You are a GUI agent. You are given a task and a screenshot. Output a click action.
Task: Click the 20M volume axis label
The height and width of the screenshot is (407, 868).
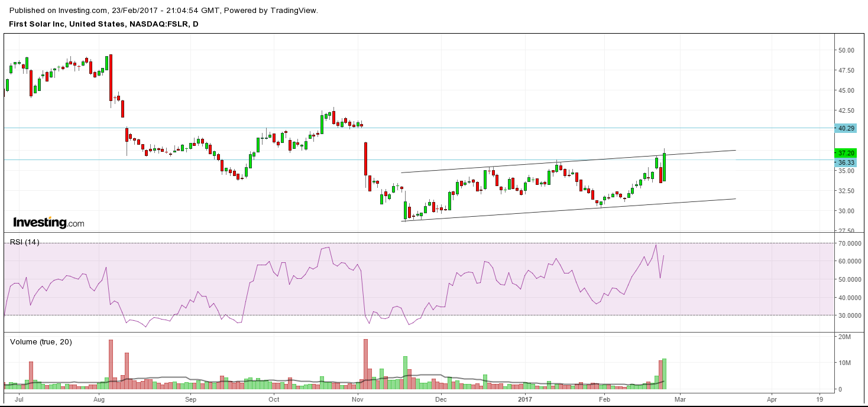click(845, 337)
